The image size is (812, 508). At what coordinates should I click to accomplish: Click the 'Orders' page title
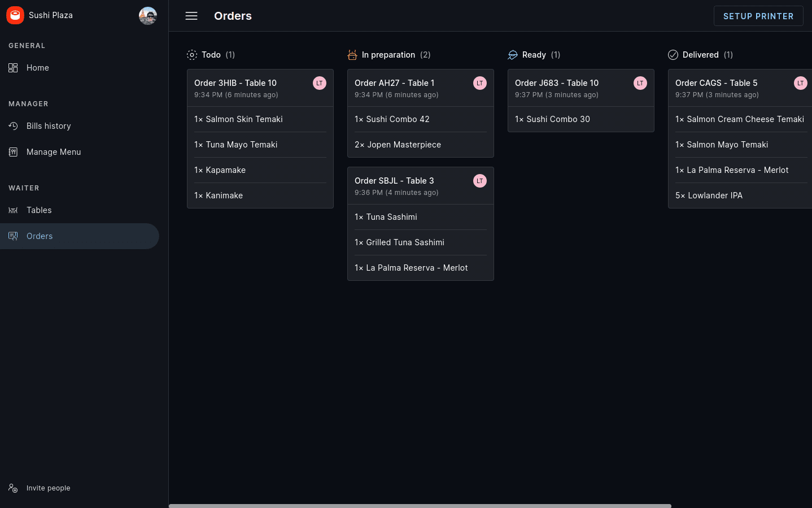pos(233,16)
